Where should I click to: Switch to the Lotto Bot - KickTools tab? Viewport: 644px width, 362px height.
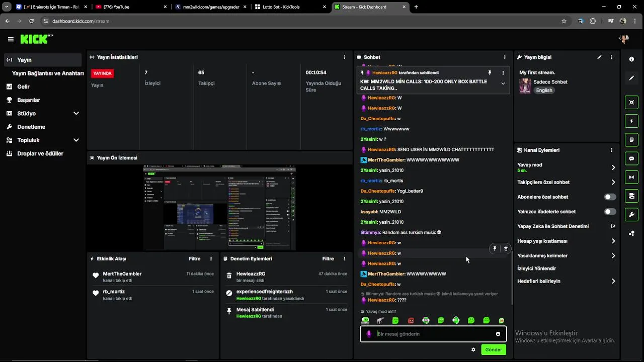tap(289, 7)
